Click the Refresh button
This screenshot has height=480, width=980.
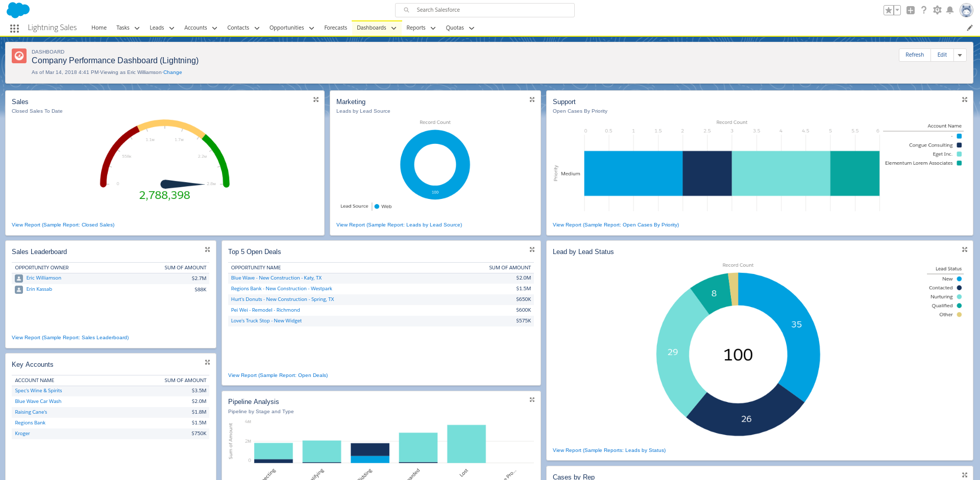915,55
